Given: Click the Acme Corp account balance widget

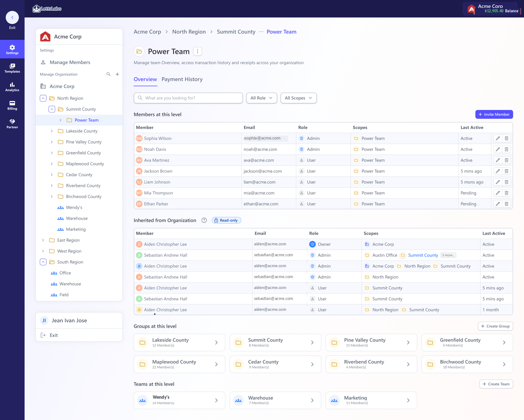Looking at the screenshot, I should 490,8.
